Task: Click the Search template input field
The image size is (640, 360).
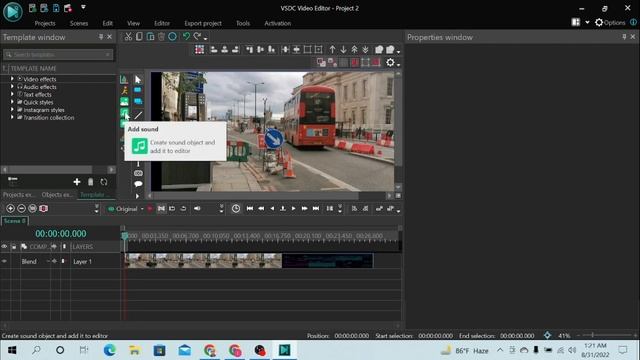Action: pos(58,54)
